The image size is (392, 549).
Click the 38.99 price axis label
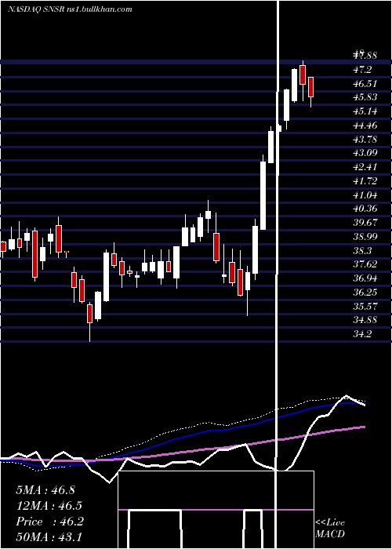[x=365, y=237]
